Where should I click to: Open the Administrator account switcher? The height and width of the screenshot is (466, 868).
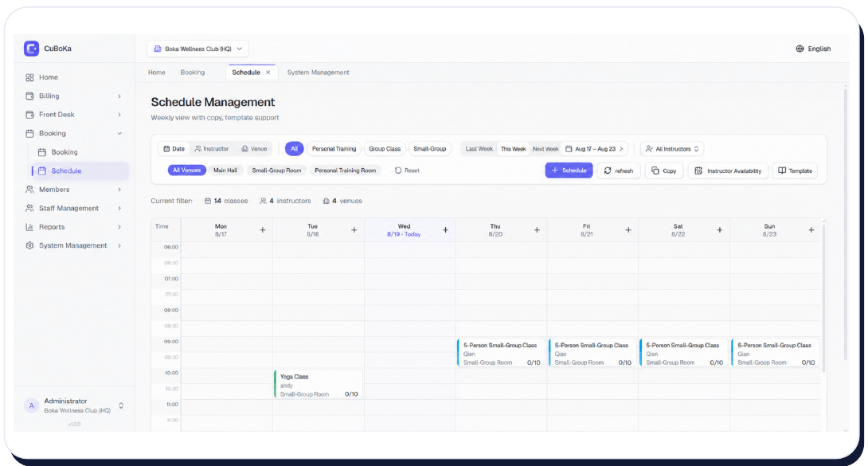tap(121, 405)
